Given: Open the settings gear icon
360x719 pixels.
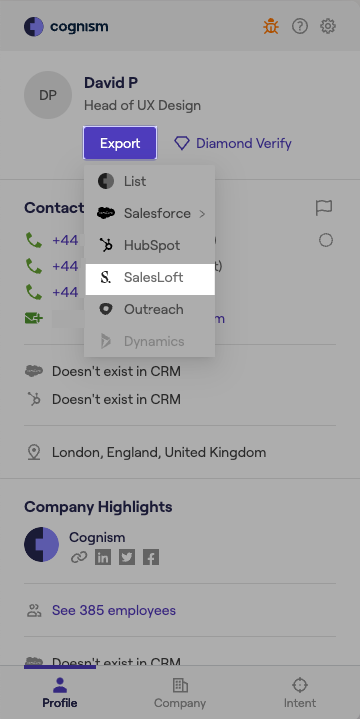Looking at the screenshot, I should [328, 26].
